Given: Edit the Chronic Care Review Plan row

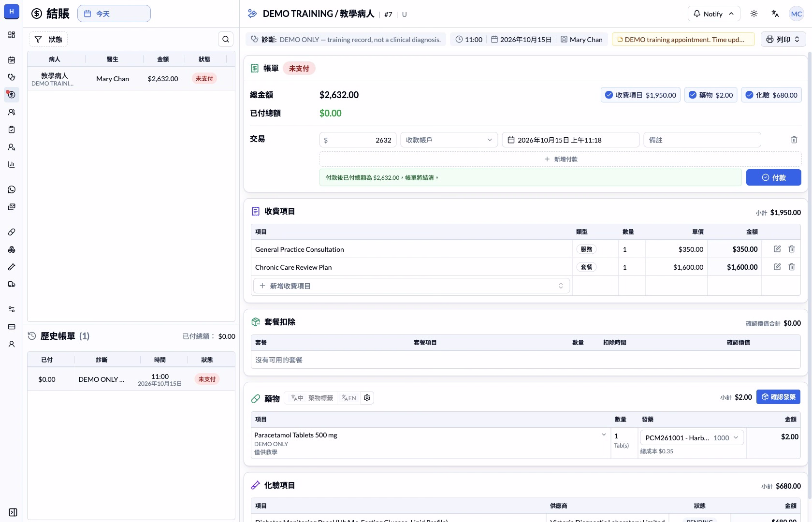Looking at the screenshot, I should tap(777, 267).
